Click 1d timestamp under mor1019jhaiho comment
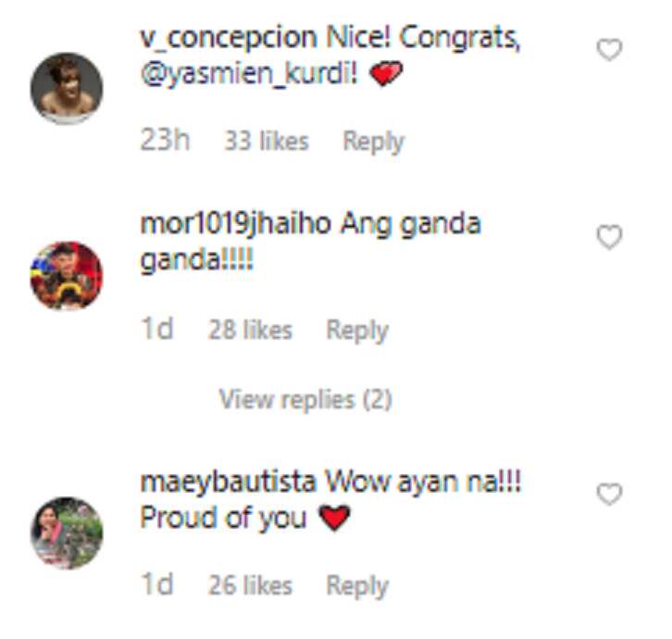672x639 pixels. click(x=156, y=329)
